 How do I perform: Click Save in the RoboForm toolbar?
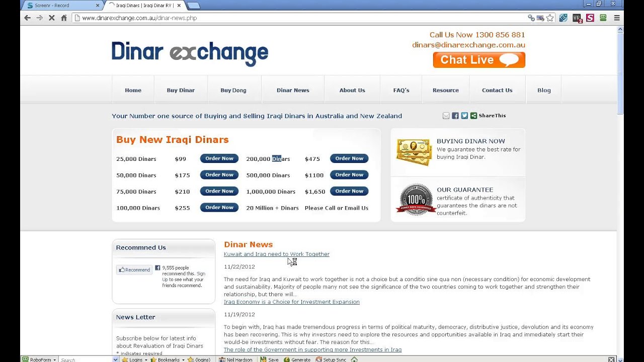pos(269,359)
